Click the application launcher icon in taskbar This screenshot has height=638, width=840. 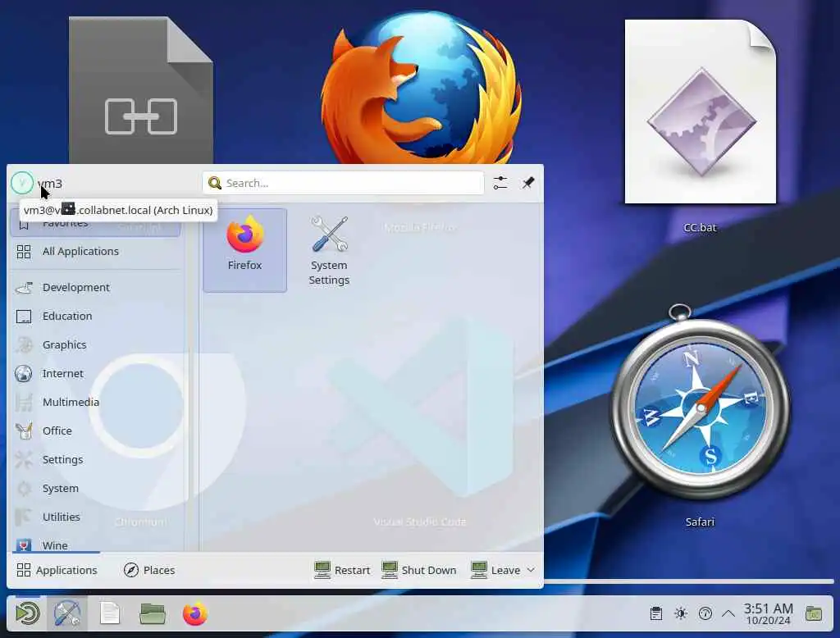point(27,613)
